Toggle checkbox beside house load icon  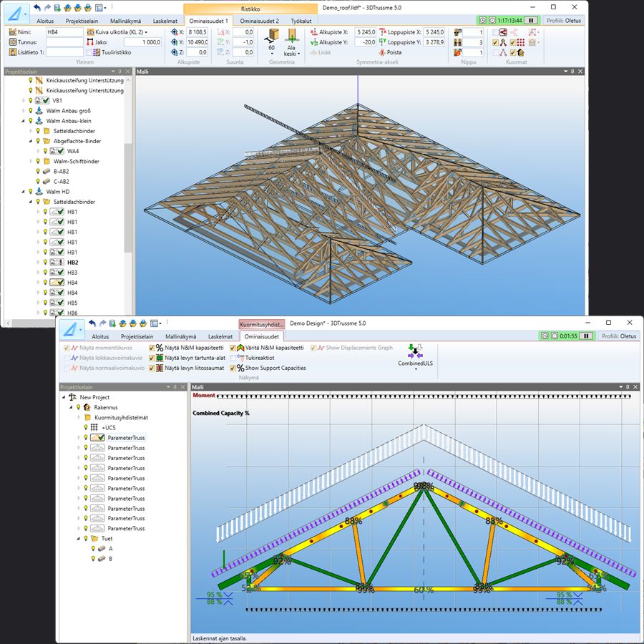[x=513, y=52]
